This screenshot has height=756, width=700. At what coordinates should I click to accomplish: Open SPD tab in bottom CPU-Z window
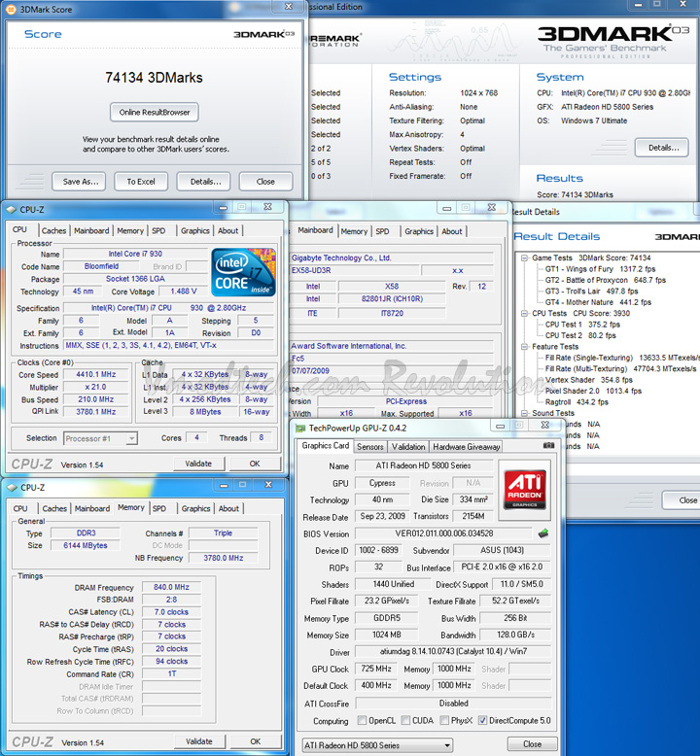pyautogui.click(x=159, y=508)
